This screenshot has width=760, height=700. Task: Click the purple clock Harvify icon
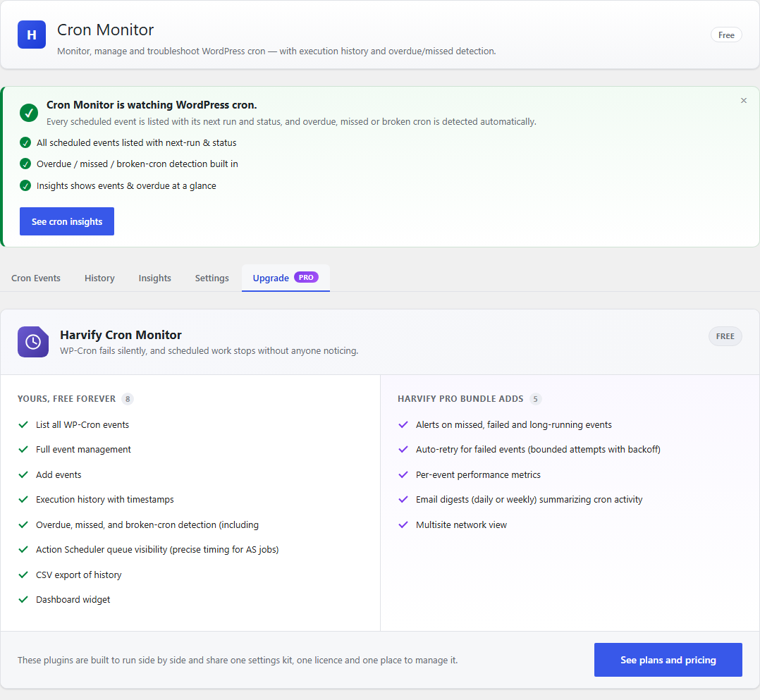(x=33, y=342)
